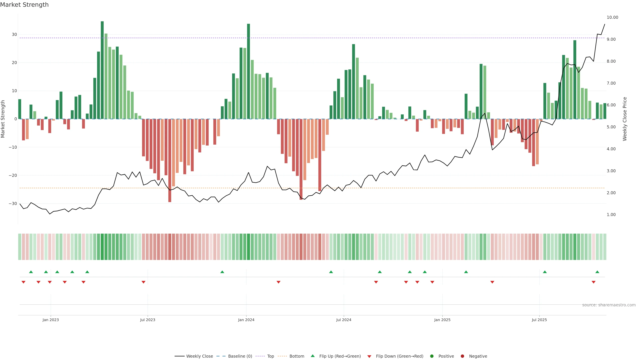Click the red Negative legend dot
644x362 pixels.
coord(462,356)
